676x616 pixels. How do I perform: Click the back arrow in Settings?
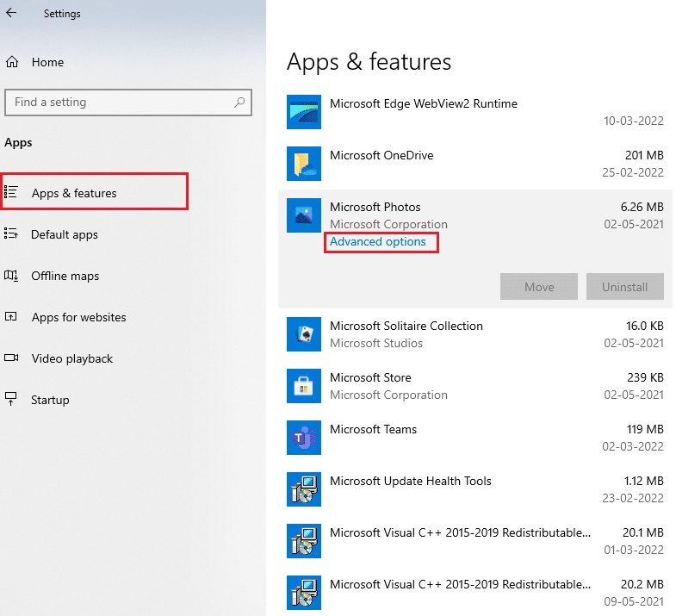pyautogui.click(x=11, y=13)
